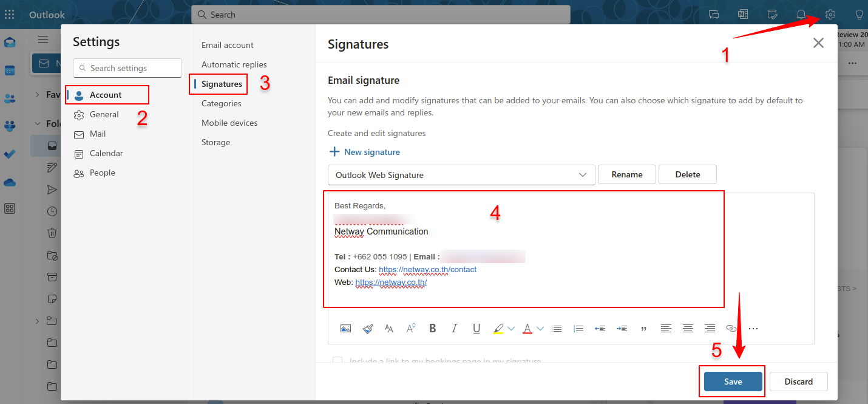Open the General settings category
This screenshot has width=868, height=404.
coord(104,115)
